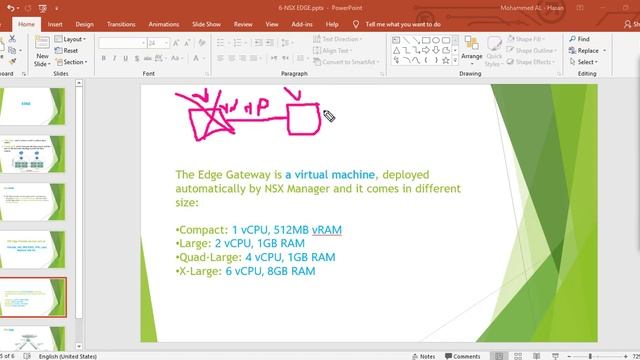Toggle Underline formatting

coord(126,58)
